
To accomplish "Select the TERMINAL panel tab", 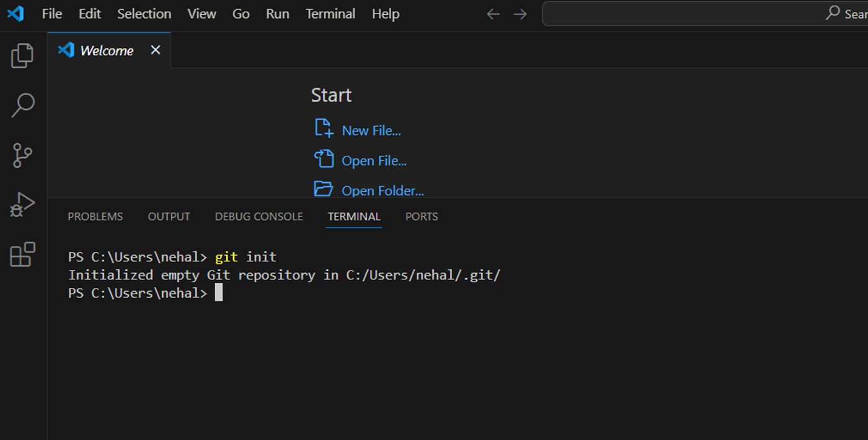I will tap(354, 217).
